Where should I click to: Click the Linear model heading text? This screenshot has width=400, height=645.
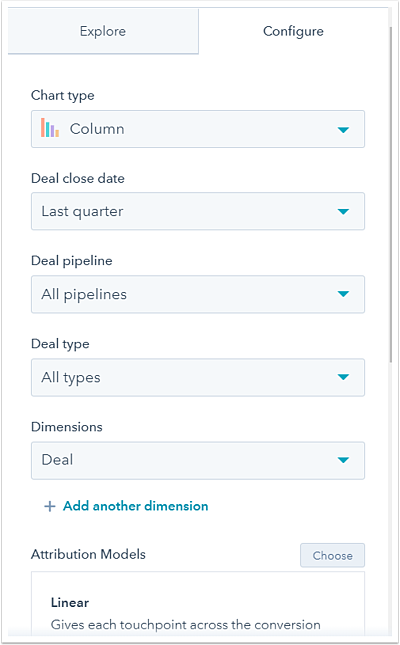(x=70, y=603)
